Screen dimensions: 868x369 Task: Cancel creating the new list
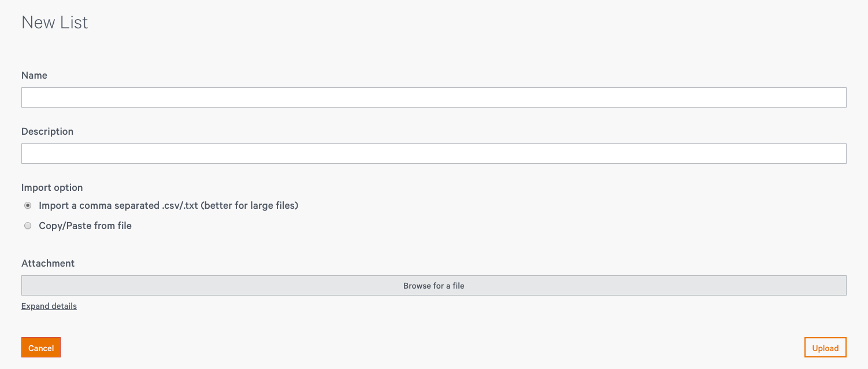tap(41, 348)
